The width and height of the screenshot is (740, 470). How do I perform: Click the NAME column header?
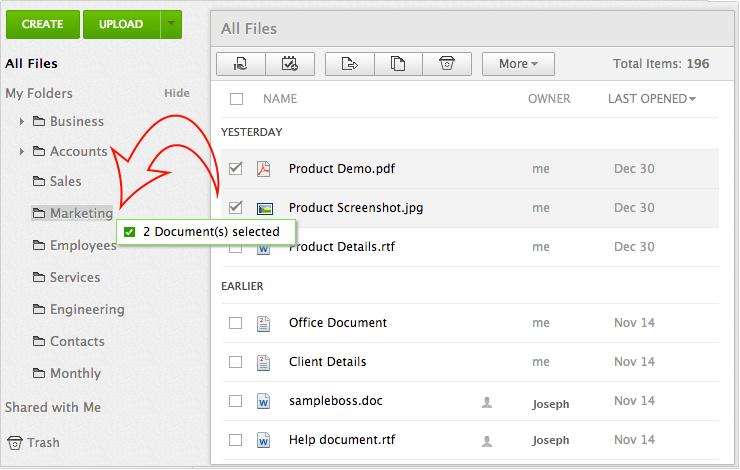(280, 99)
